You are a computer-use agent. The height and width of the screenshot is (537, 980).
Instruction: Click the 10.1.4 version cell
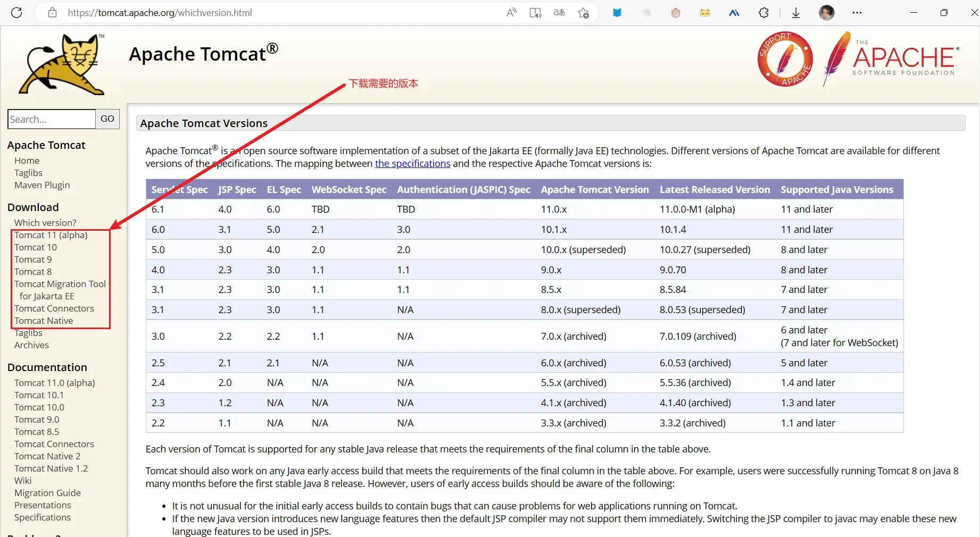coord(673,230)
